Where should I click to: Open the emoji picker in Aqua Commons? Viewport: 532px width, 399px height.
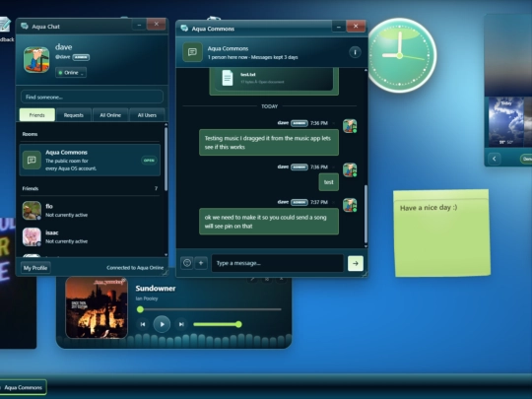click(187, 263)
